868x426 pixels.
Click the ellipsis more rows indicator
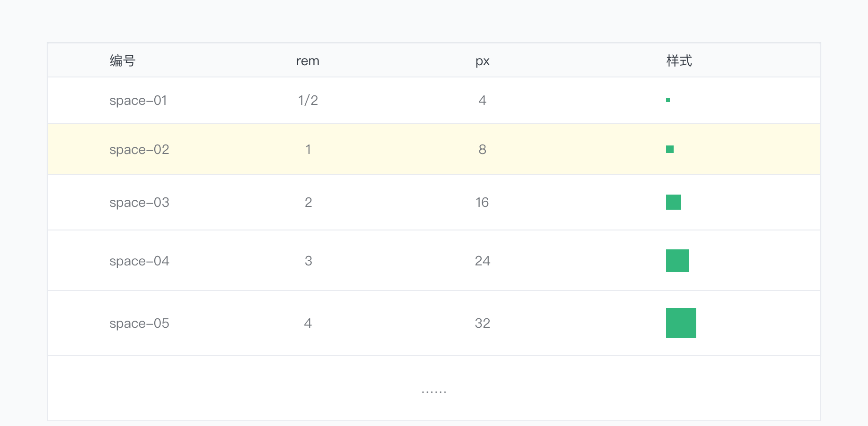[x=434, y=392]
